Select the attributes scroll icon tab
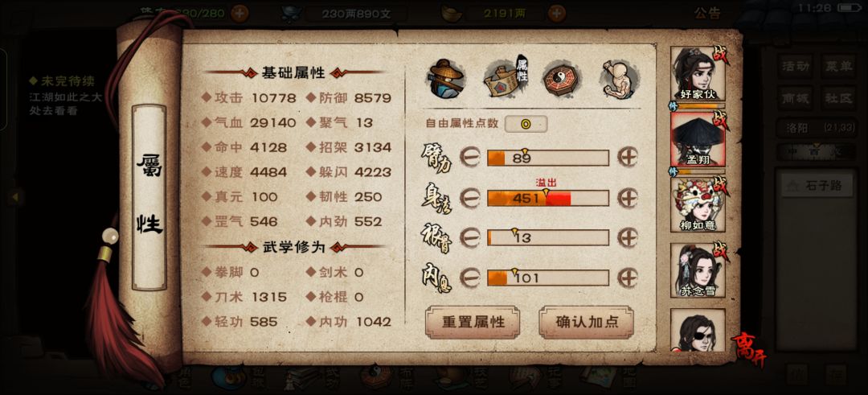Viewport: 868px width, 395px height. coord(506,77)
